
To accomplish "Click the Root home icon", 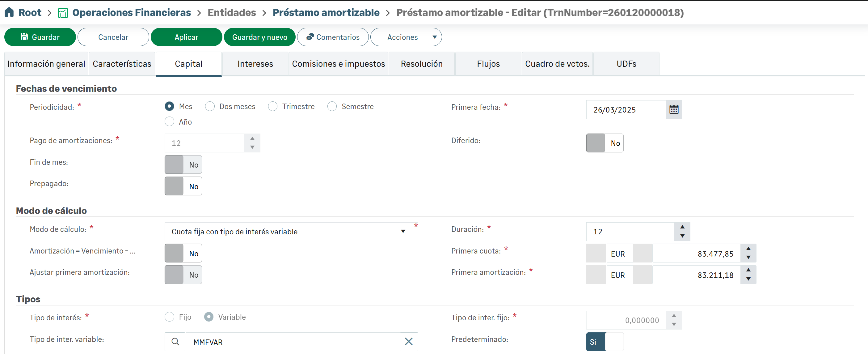I will pyautogui.click(x=9, y=12).
